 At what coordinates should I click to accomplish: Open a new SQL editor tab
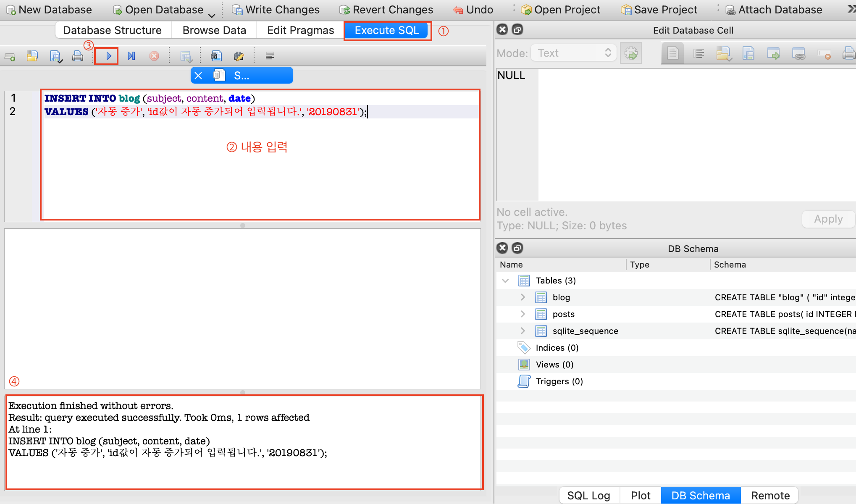point(10,56)
